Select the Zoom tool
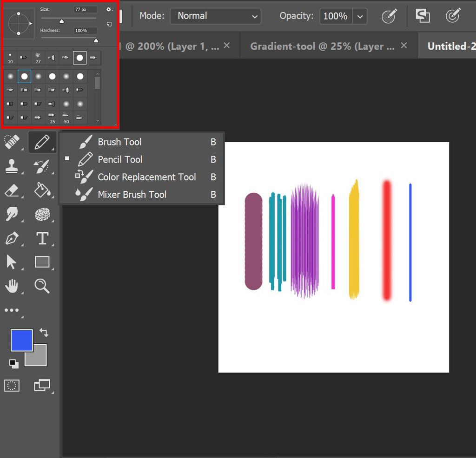The image size is (476, 458). click(x=42, y=286)
